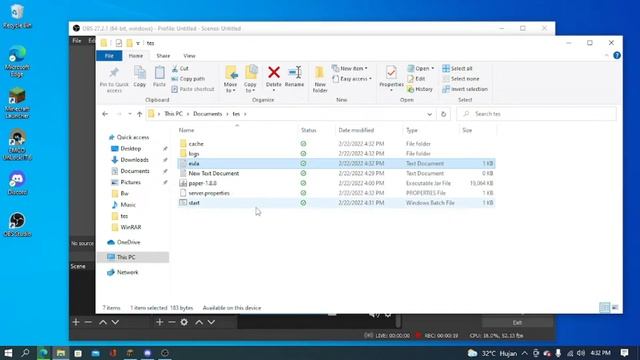The width and height of the screenshot is (640, 360).
Task: Click the History command in ribbon
Action: [x=420, y=89]
